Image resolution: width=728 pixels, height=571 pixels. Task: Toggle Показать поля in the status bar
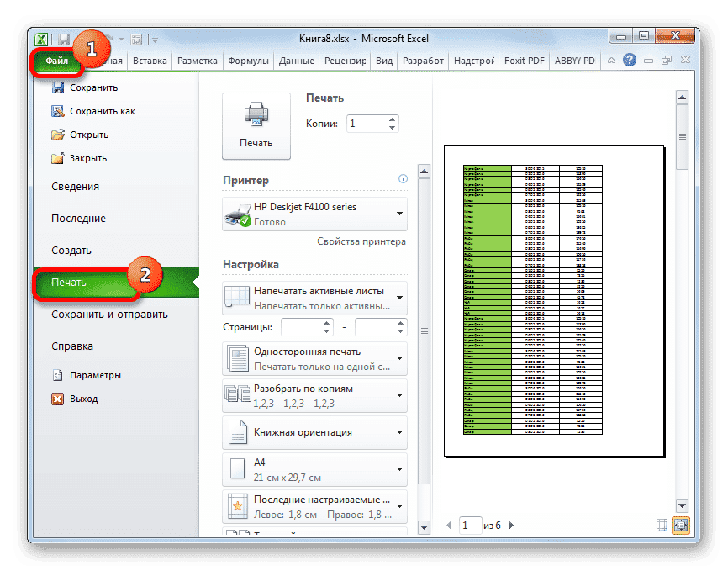[662, 524]
